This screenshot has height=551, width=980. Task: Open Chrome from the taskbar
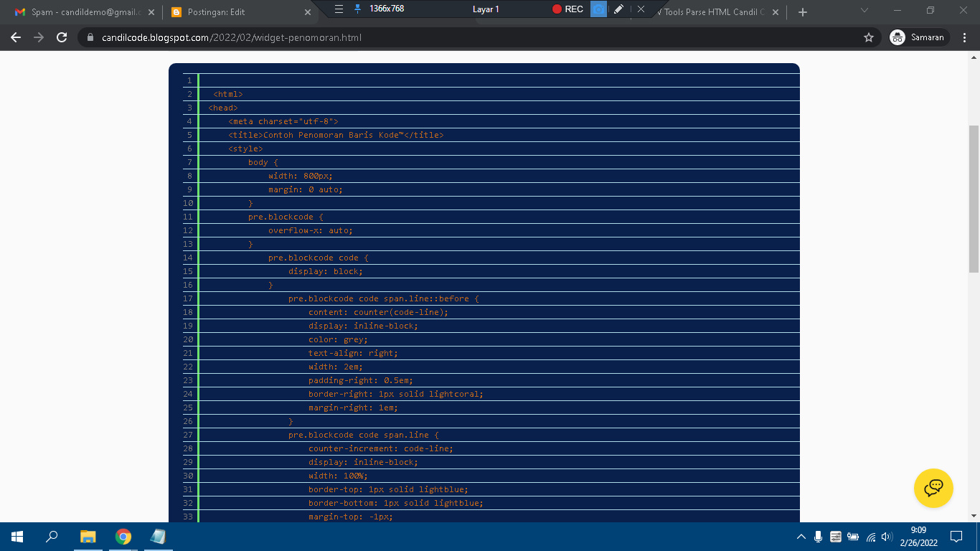(x=123, y=537)
